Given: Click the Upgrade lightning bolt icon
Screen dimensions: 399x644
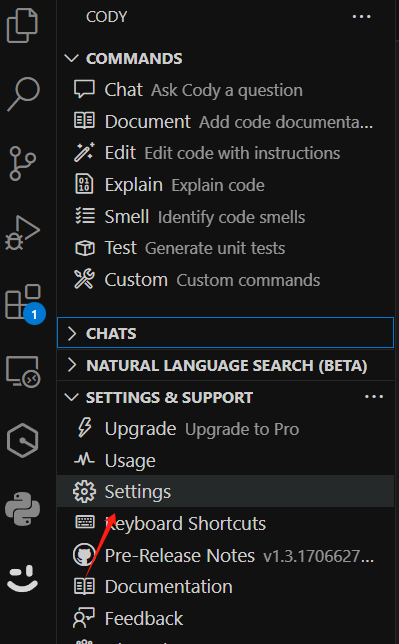Looking at the screenshot, I should tap(85, 428).
